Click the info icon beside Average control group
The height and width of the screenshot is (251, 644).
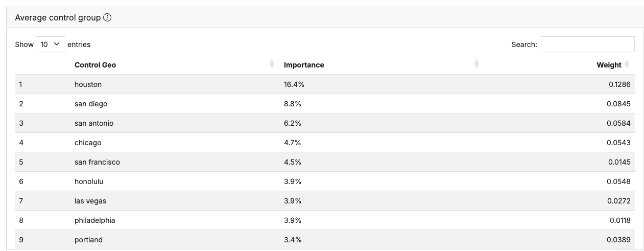[x=107, y=17]
